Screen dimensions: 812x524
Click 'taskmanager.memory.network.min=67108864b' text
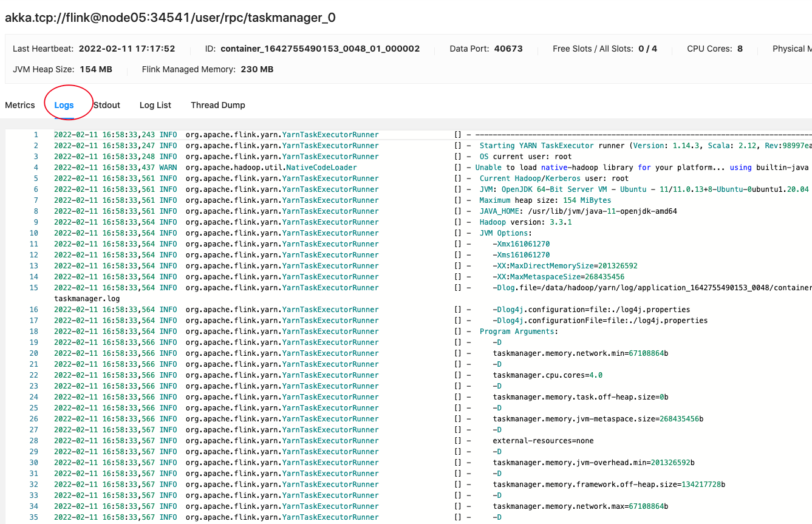(x=581, y=353)
